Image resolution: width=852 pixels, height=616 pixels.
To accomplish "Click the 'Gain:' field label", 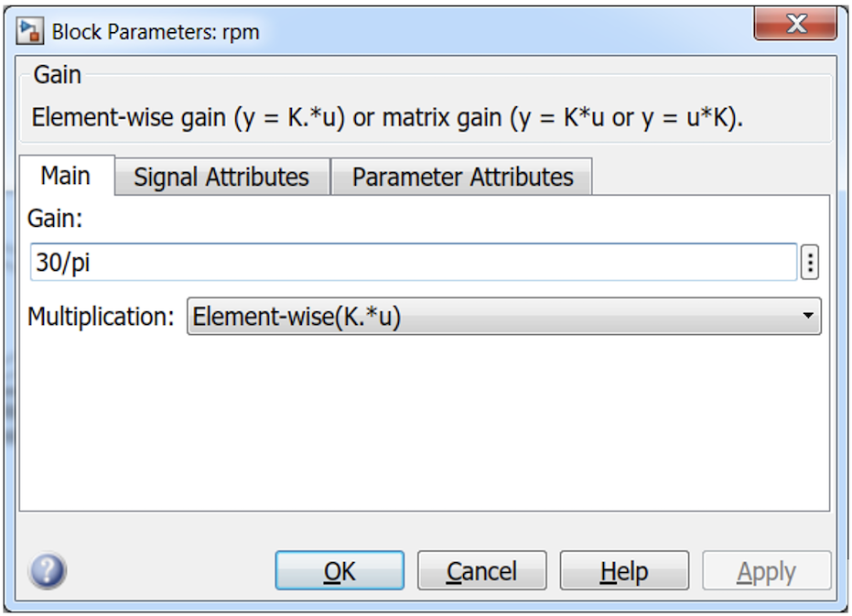I will [x=53, y=220].
